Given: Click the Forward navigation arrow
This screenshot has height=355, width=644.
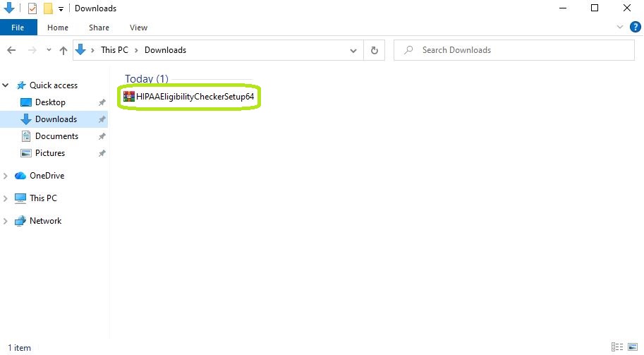Looking at the screenshot, I should tap(32, 50).
